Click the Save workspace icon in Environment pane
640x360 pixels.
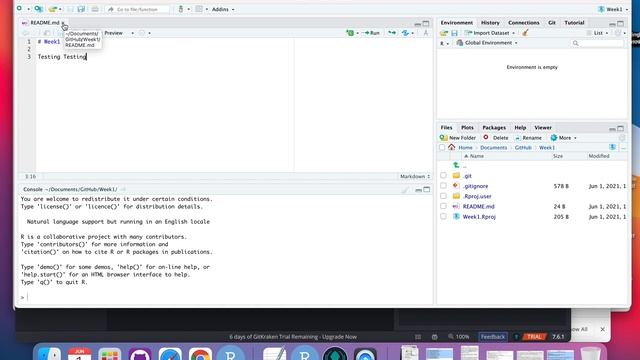pos(454,33)
